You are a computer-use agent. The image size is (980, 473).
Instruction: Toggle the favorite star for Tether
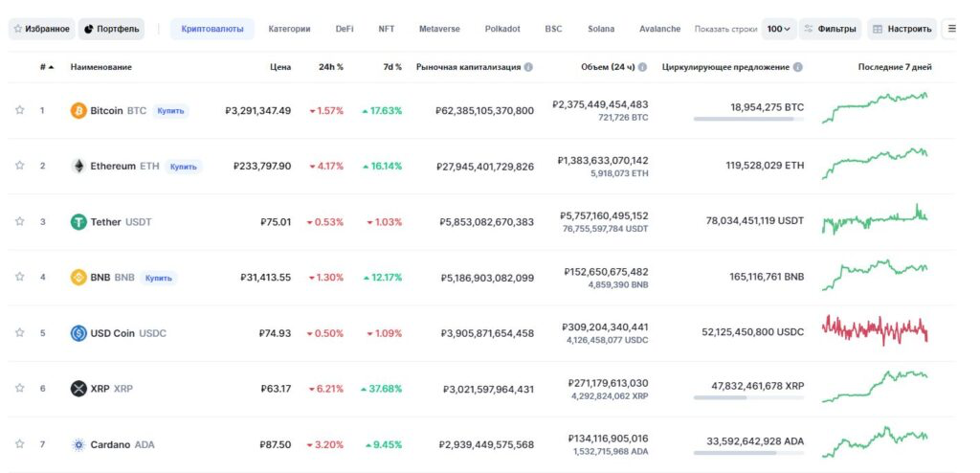tap(19, 222)
